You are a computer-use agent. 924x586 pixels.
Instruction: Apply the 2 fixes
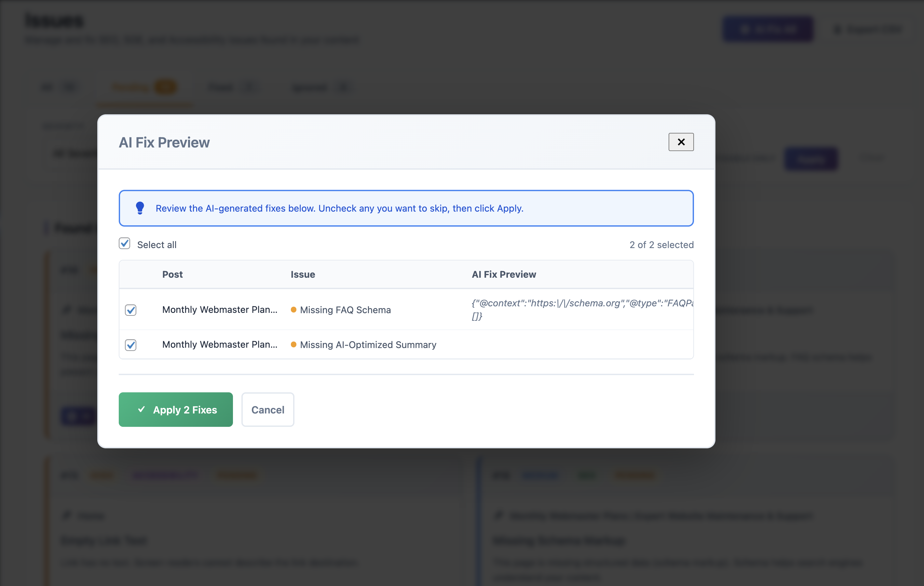(176, 409)
